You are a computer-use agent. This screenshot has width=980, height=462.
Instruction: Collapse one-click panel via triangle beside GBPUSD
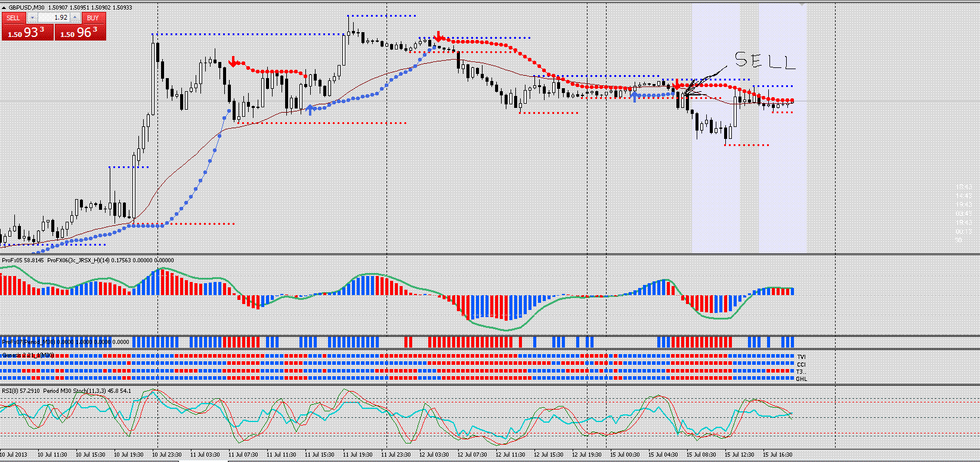(x=5, y=8)
